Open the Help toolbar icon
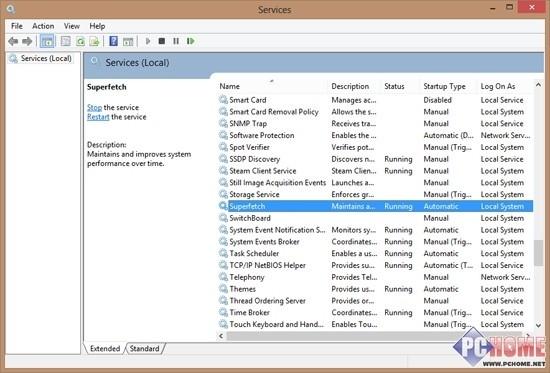Screen dimensions: 550x373 [x=113, y=41]
